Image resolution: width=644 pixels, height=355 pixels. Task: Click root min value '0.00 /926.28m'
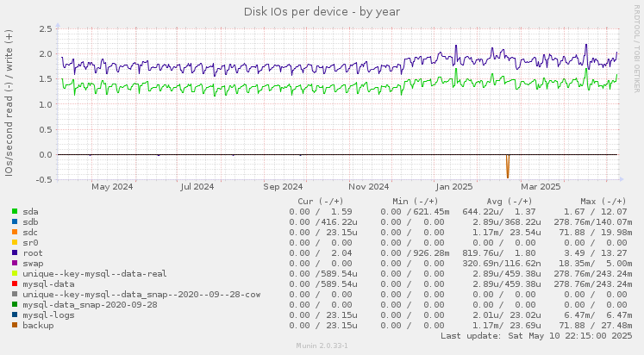(415, 253)
